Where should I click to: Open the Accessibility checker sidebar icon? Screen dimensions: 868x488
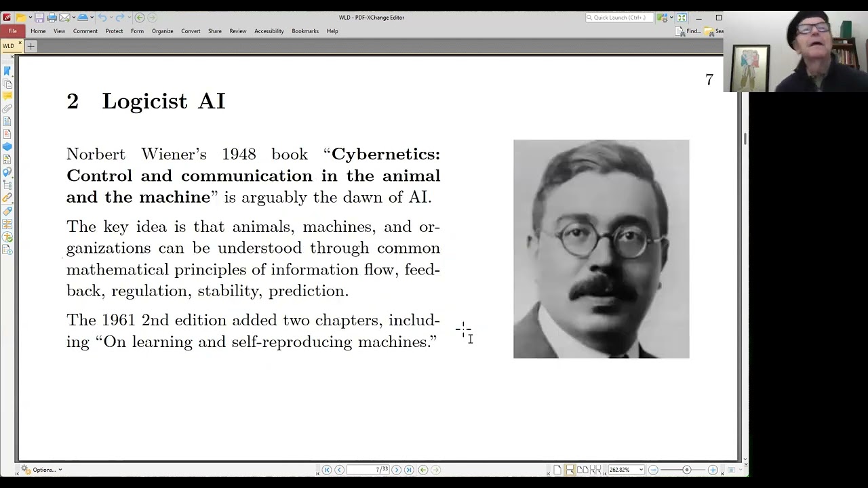7,237
